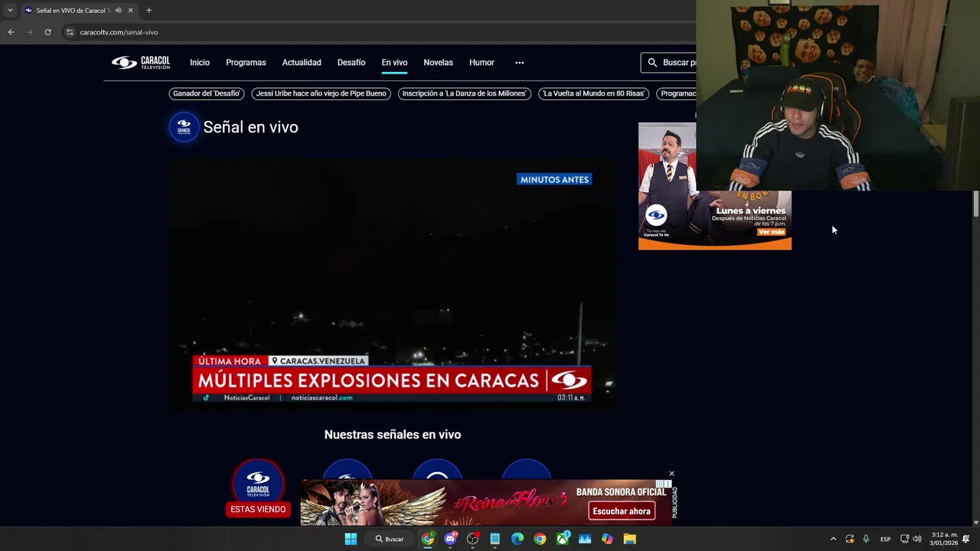Screen dimensions: 980x551
Task: Open the first Chrome icon in taskbar
Action: click(x=428, y=539)
